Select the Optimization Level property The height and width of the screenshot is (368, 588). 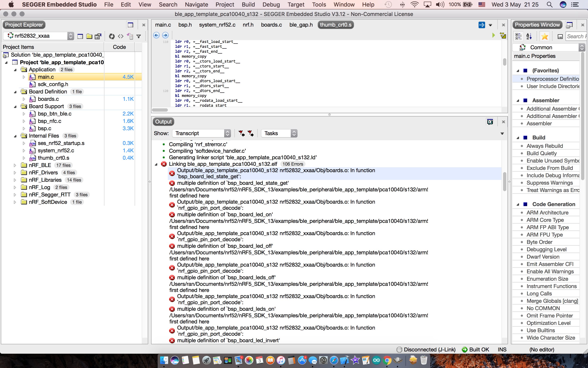(x=548, y=323)
